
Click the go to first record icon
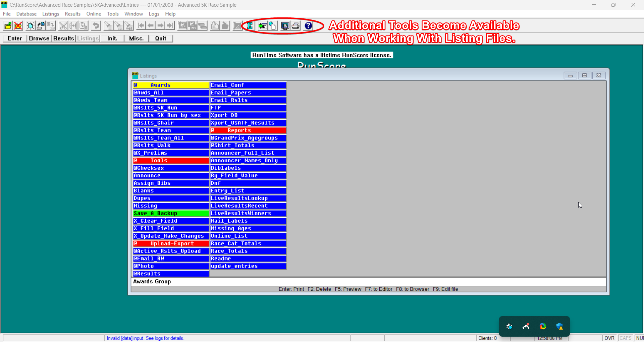[x=141, y=25]
